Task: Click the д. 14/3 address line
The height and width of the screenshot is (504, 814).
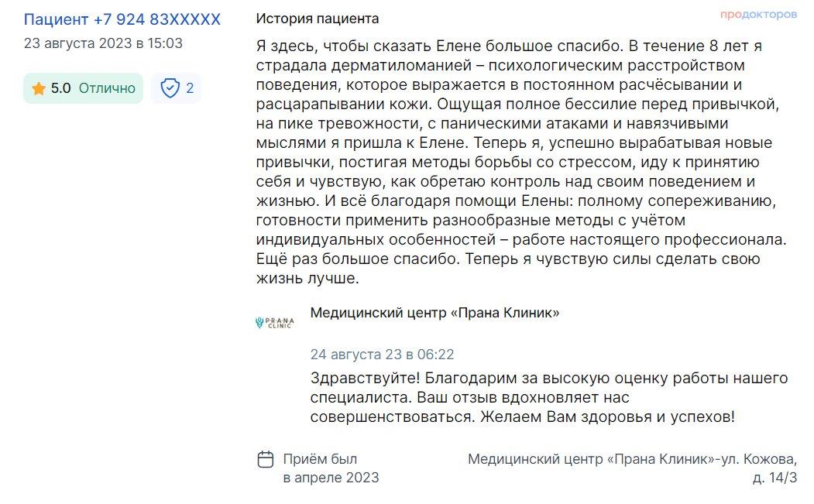Action: point(775,478)
